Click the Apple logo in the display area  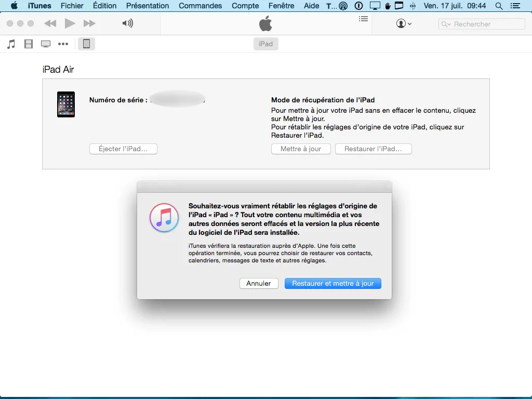tap(265, 23)
